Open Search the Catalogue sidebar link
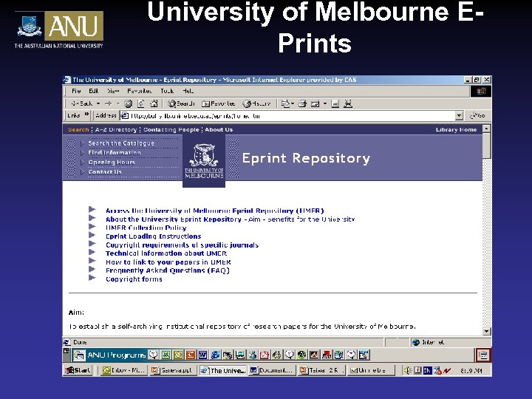The height and width of the screenshot is (399, 532). click(121, 143)
